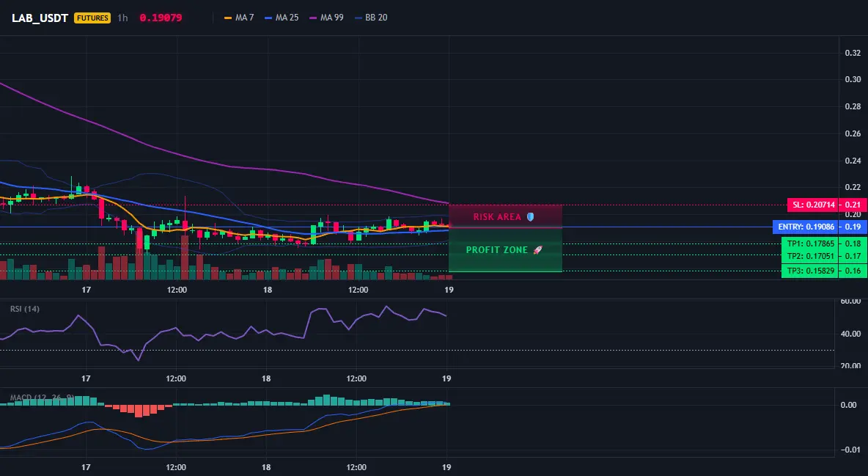Click the 0.22 price axis label
The image size is (868, 476).
pyautogui.click(x=853, y=187)
